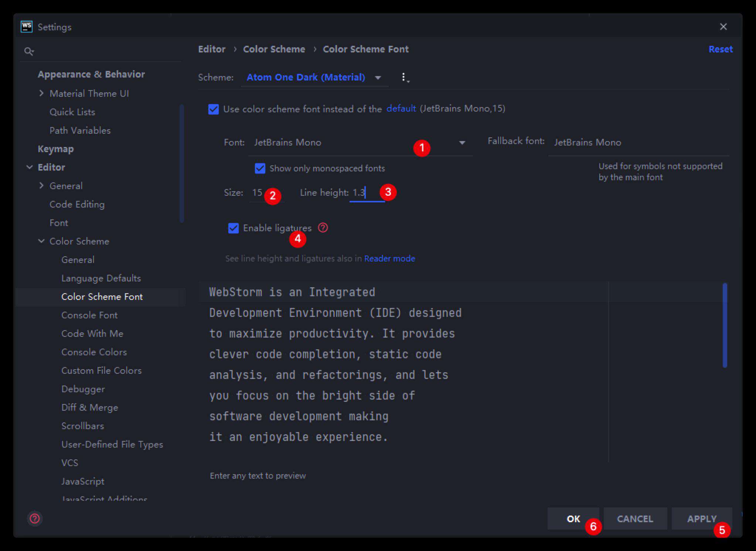This screenshot has width=756, height=551.
Task: Click the CANCEL button
Action: click(x=635, y=519)
